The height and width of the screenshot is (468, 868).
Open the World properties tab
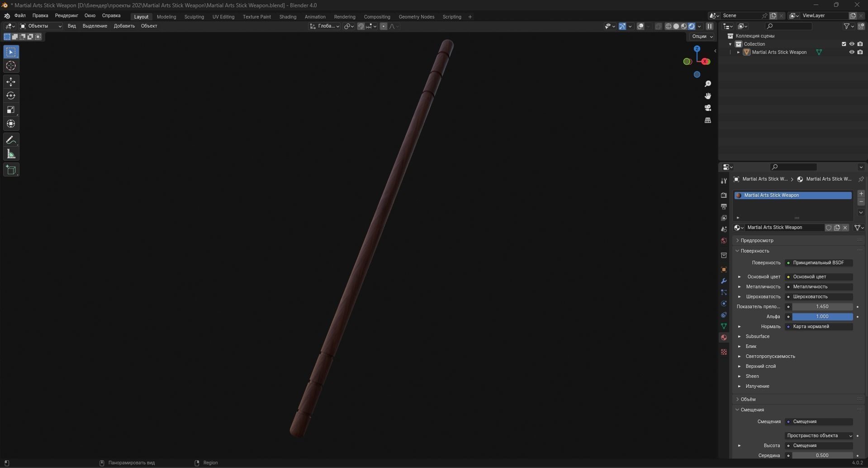point(724,240)
